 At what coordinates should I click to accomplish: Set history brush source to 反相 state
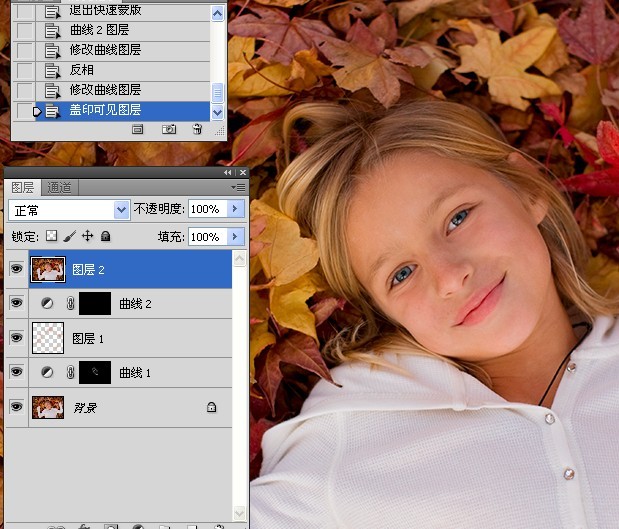tap(25, 71)
